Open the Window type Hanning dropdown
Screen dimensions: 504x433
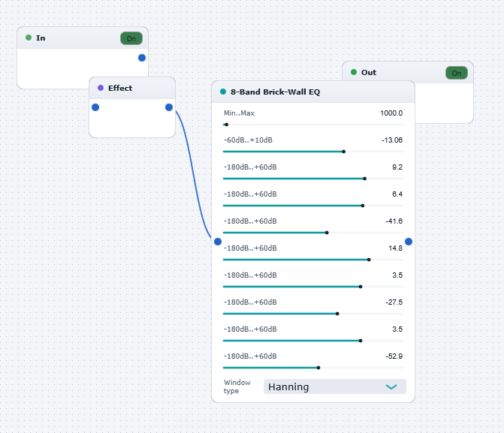(334, 386)
